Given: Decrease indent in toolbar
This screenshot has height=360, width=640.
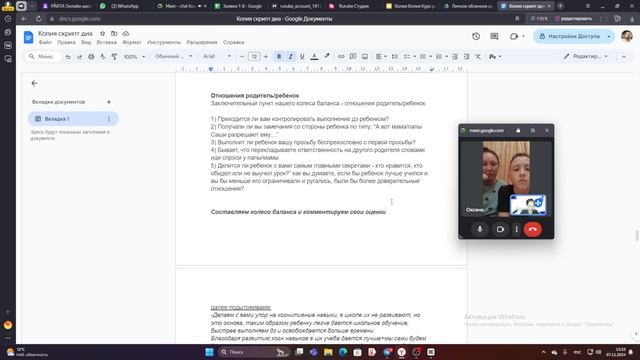Looking at the screenshot, I should click(x=455, y=56).
